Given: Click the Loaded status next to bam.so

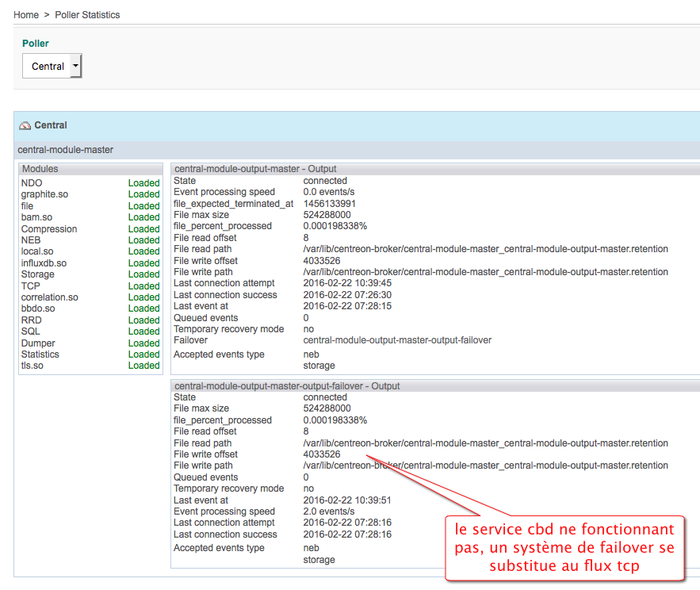Looking at the screenshot, I should click(x=143, y=217).
